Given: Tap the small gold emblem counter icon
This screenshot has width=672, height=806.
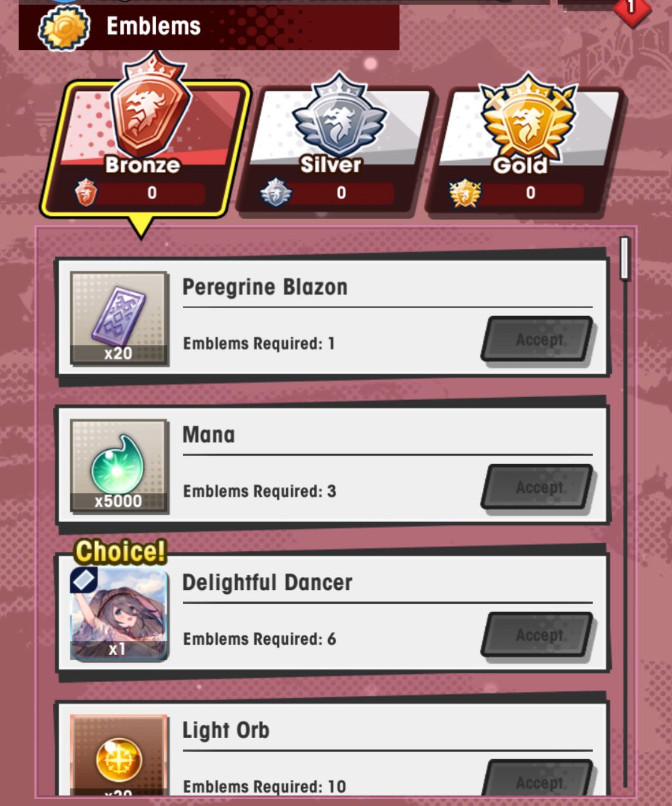Looking at the screenshot, I should [x=465, y=193].
